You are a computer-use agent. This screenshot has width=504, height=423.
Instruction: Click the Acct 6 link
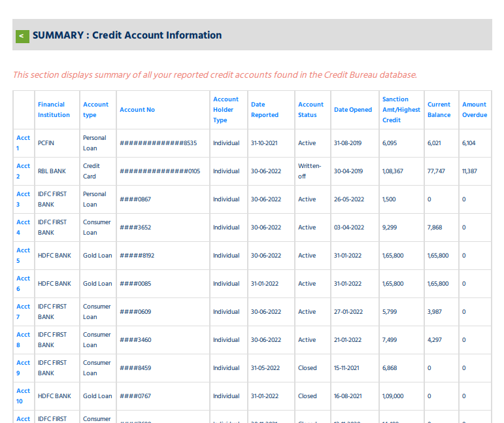pyautogui.click(x=23, y=284)
